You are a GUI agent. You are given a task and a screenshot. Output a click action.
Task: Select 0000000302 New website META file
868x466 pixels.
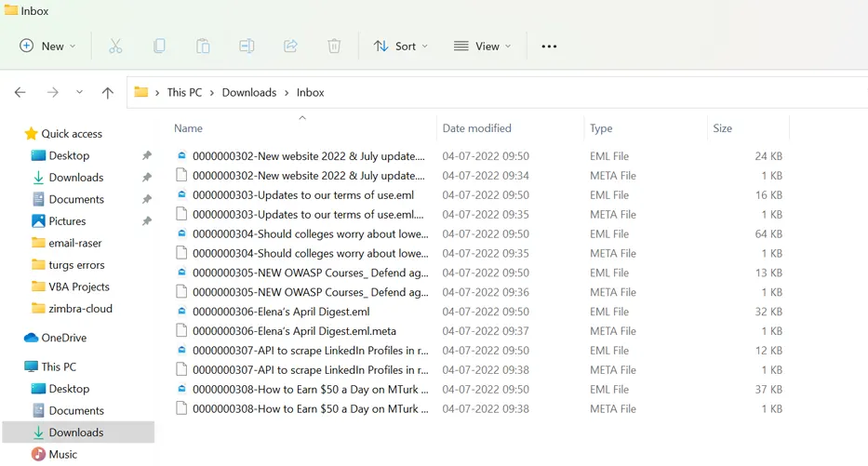309,176
